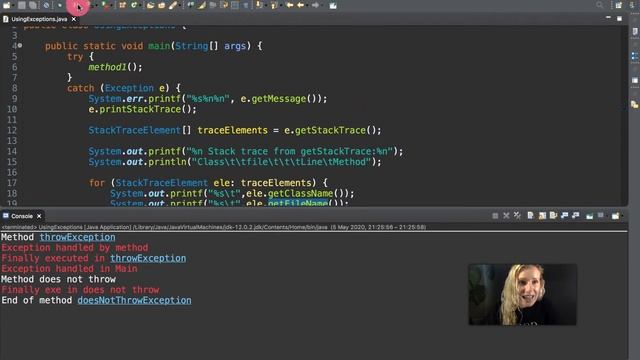Open back history dropdown arrow
Screen dimensions: 640x360
307,5
